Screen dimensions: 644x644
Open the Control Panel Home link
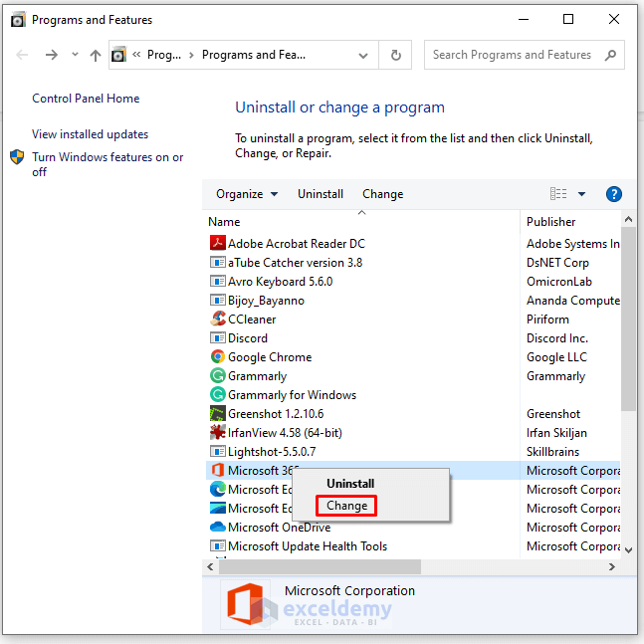(x=86, y=99)
